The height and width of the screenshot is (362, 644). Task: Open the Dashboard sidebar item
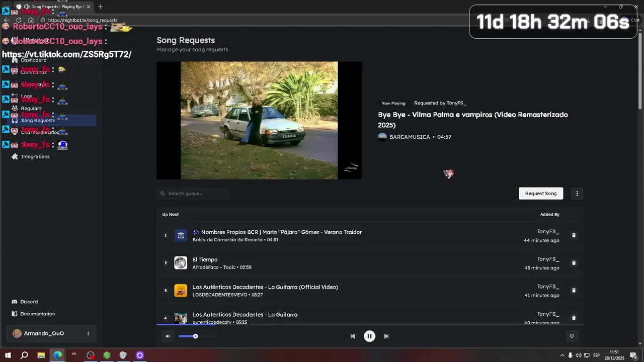click(x=34, y=60)
